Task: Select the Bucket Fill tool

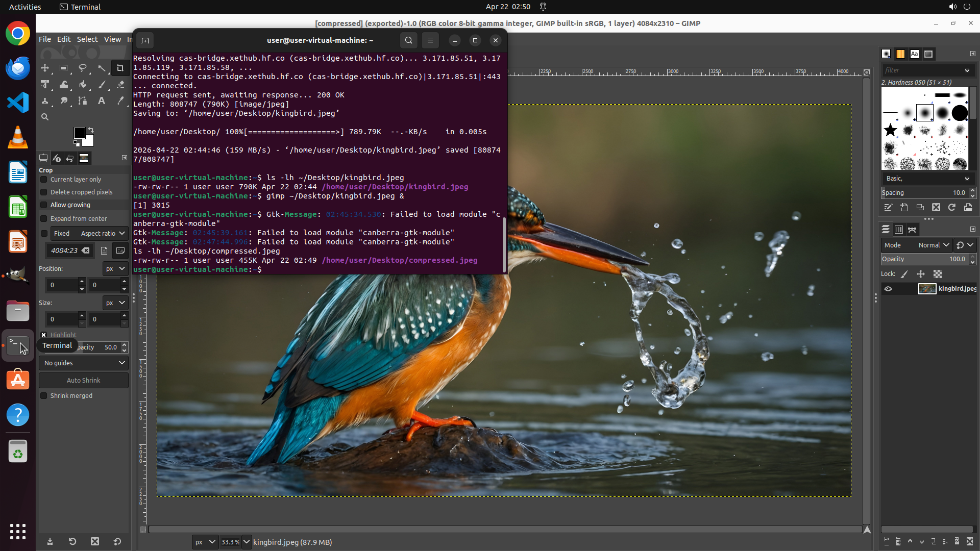Action: coord(83,85)
